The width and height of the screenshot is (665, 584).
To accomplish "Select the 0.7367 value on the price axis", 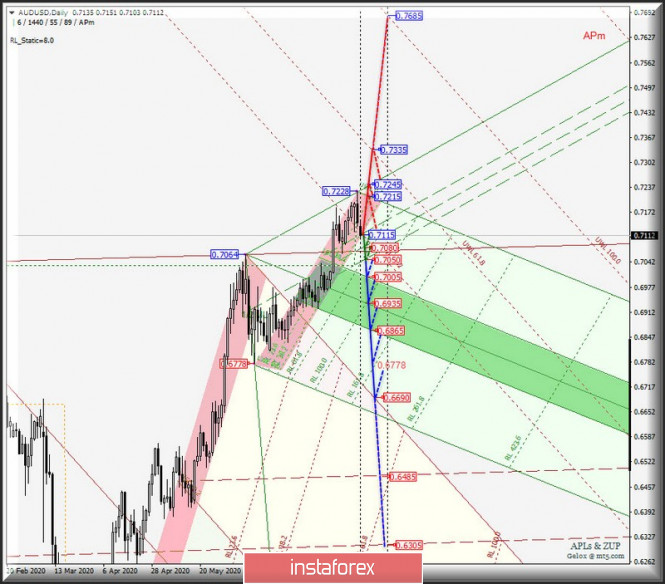I will 645,137.
